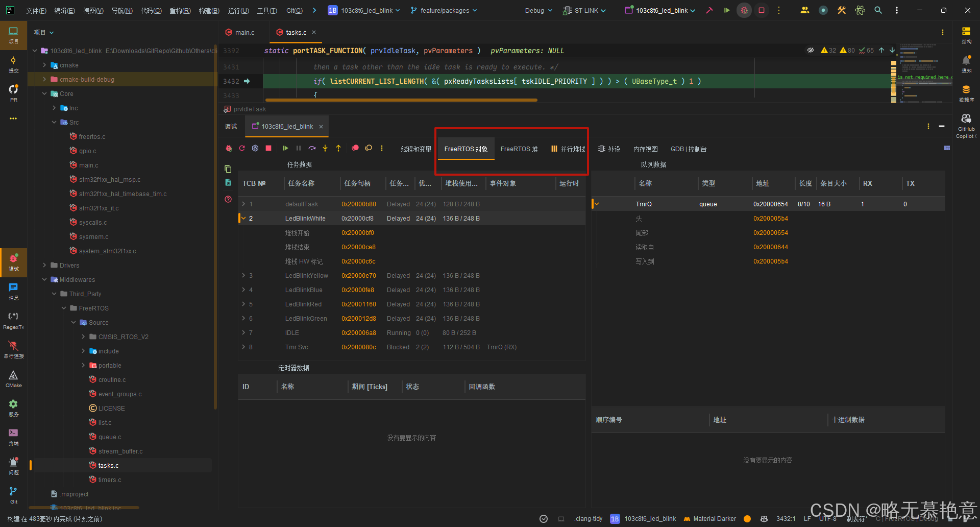Toggle the inspections eye icon in editor
Screen dimensions: 980x527
pyautogui.click(x=810, y=50)
